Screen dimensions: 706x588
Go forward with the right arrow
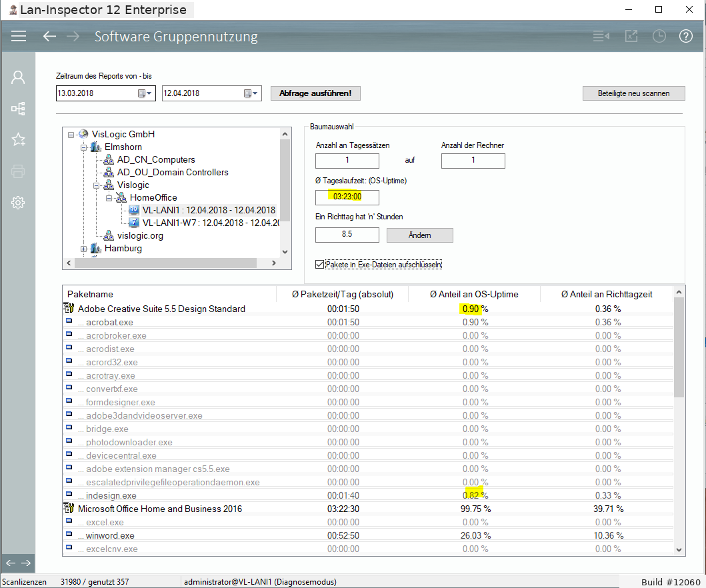tap(73, 36)
